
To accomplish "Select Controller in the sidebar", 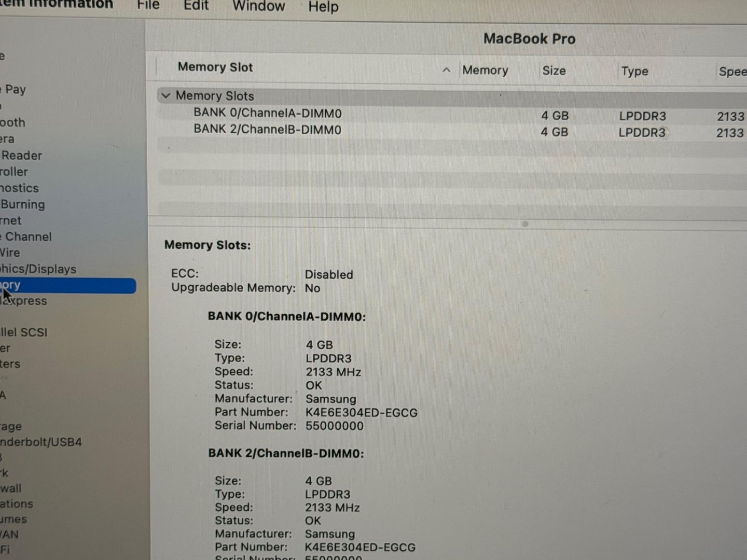I will pyautogui.click(x=14, y=172).
